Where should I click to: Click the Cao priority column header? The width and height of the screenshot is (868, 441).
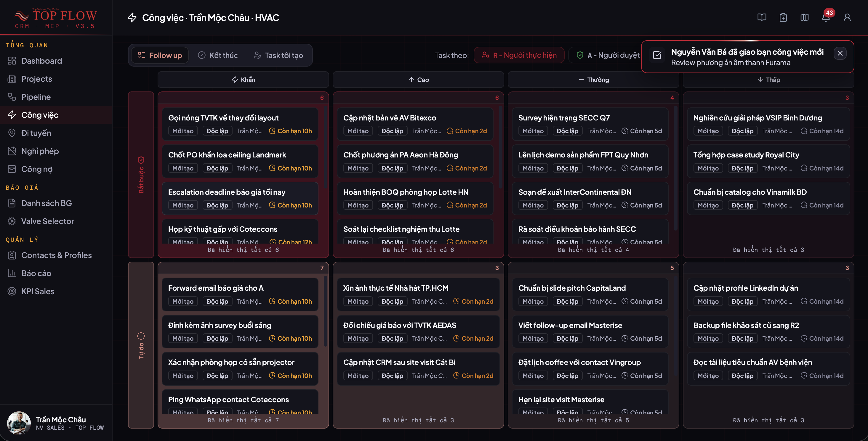tap(418, 80)
